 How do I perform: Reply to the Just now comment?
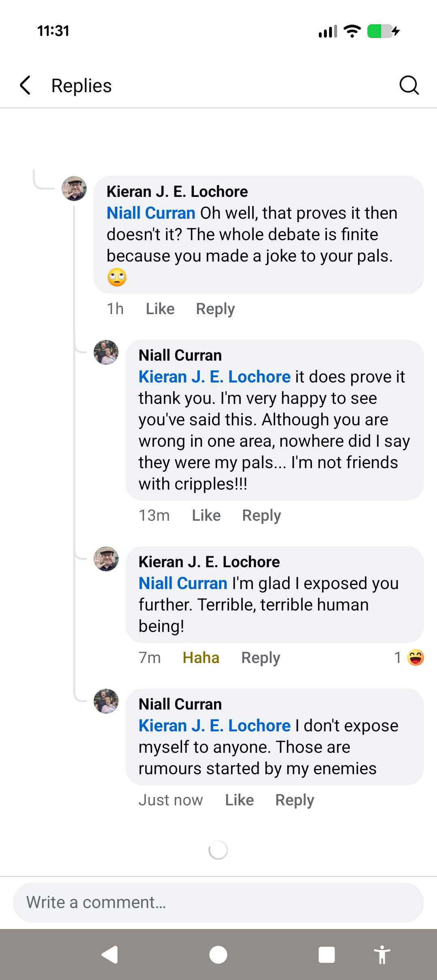coord(295,800)
